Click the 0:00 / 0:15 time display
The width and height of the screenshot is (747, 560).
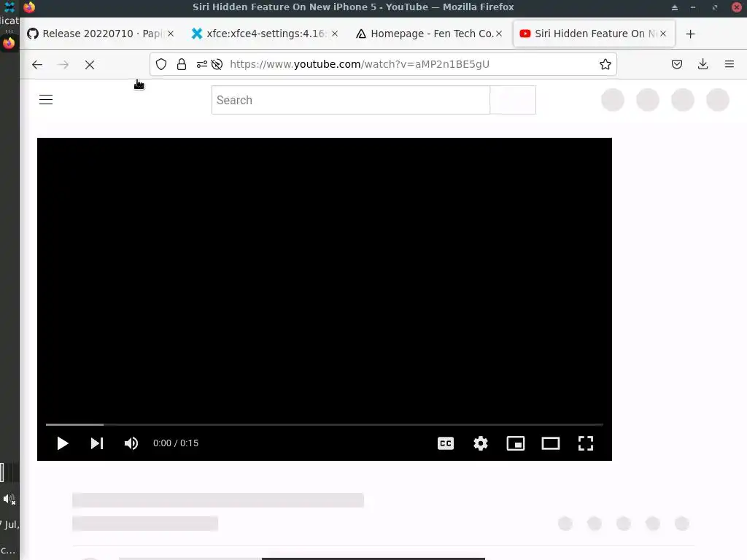pos(176,443)
